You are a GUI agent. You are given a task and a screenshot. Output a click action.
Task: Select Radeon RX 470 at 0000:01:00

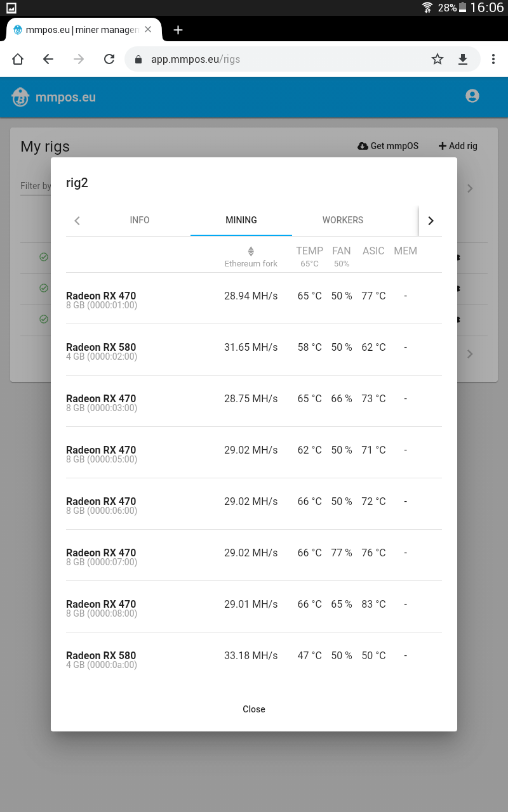click(x=254, y=299)
